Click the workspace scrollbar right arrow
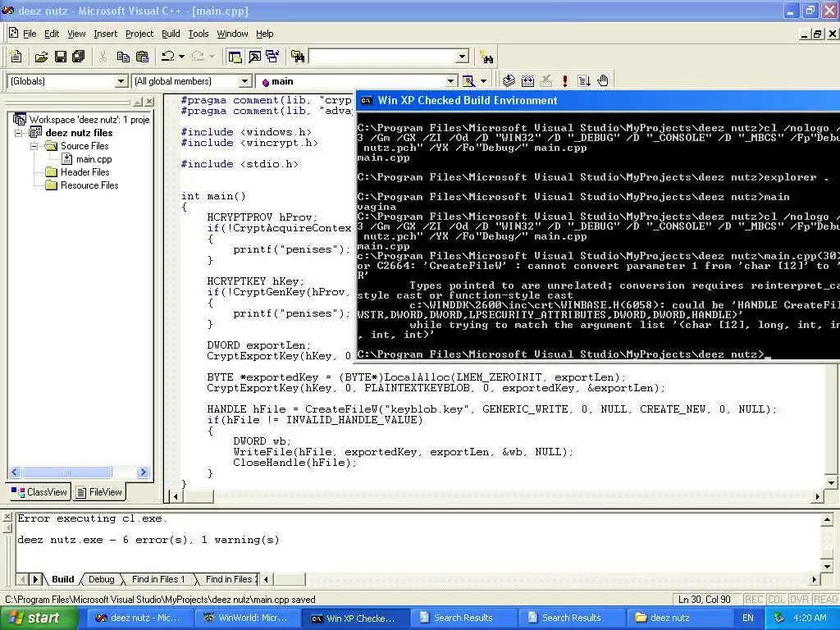Image resolution: width=840 pixels, height=630 pixels. click(x=143, y=472)
